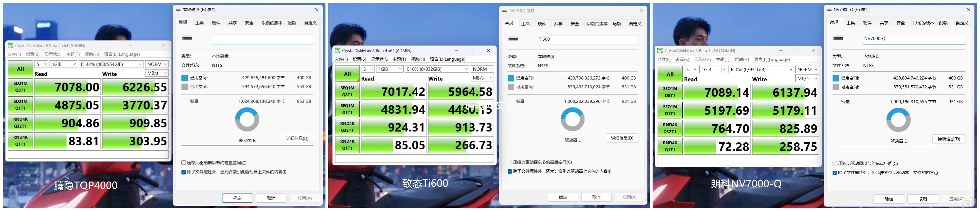Open drive dropdown showing E: 0% (0/932GiB)
This screenshot has height=211, width=980.
tap(437, 69)
